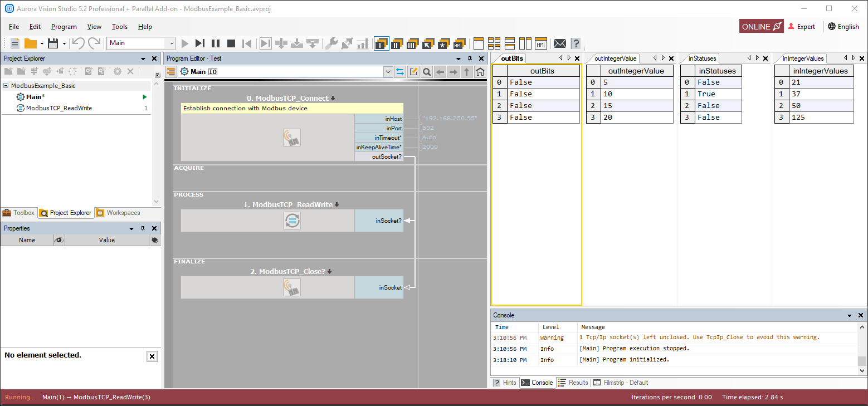Switch to the Toolbox tab
The width and height of the screenshot is (868, 406).
coord(18,213)
